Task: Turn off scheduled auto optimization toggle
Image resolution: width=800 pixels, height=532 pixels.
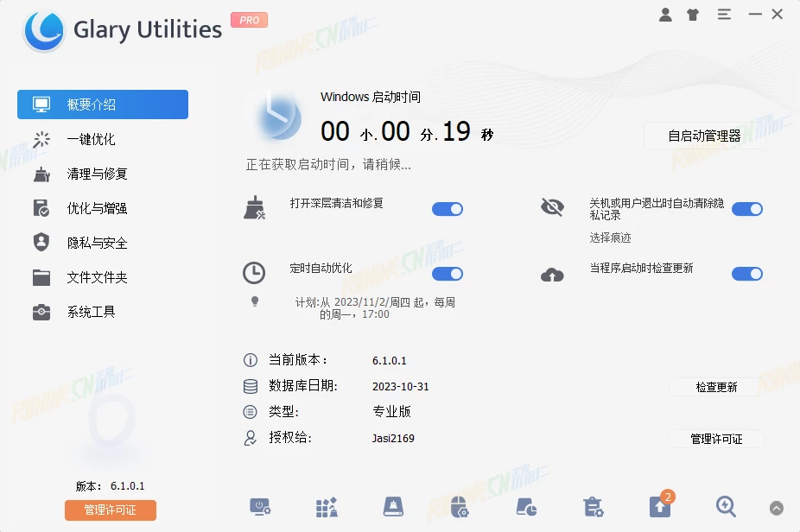Action: click(448, 274)
